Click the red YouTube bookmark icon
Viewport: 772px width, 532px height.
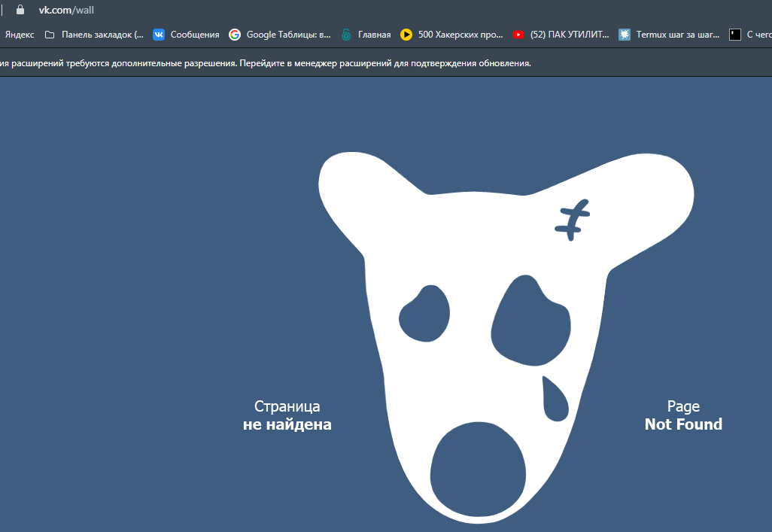(518, 35)
